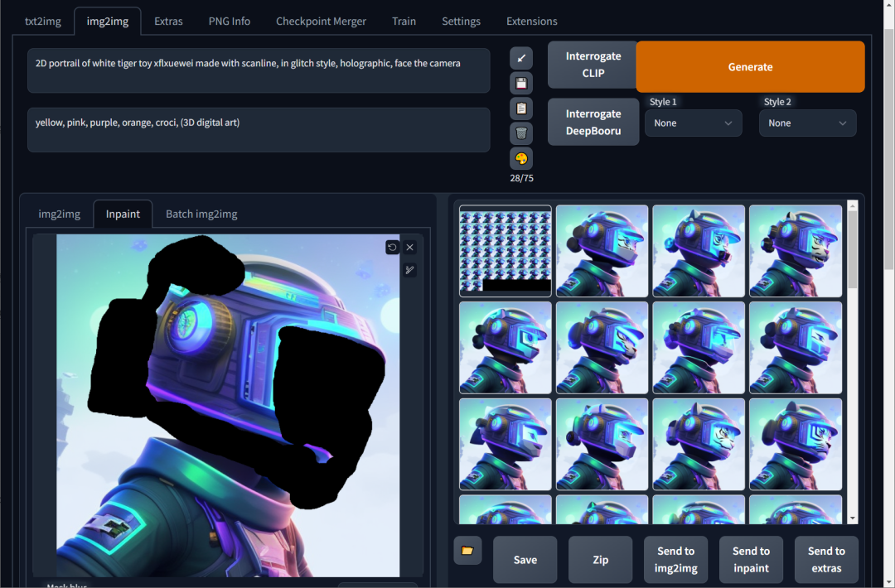Screen dimensions: 895x588
Task: Remove the inpaint image with the X icon
Action: click(410, 247)
